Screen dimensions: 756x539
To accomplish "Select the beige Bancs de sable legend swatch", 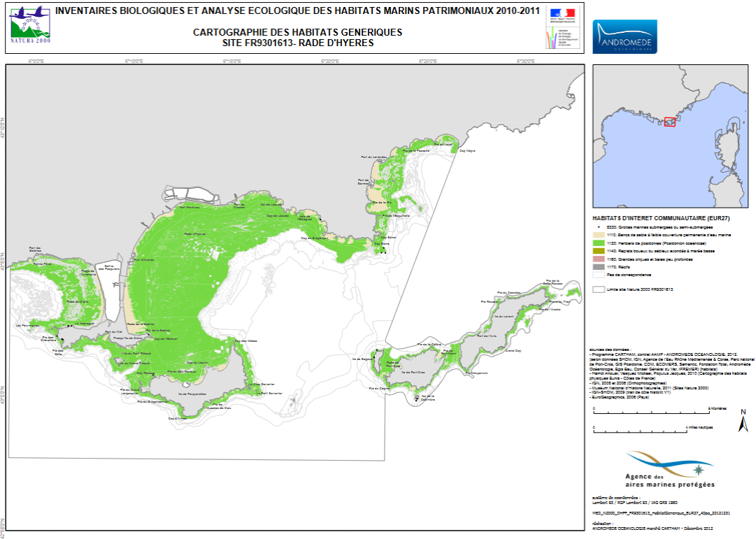I will pyautogui.click(x=599, y=236).
